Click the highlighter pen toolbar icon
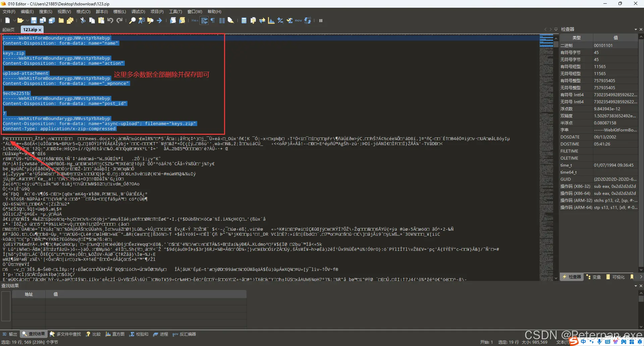 click(x=231, y=20)
